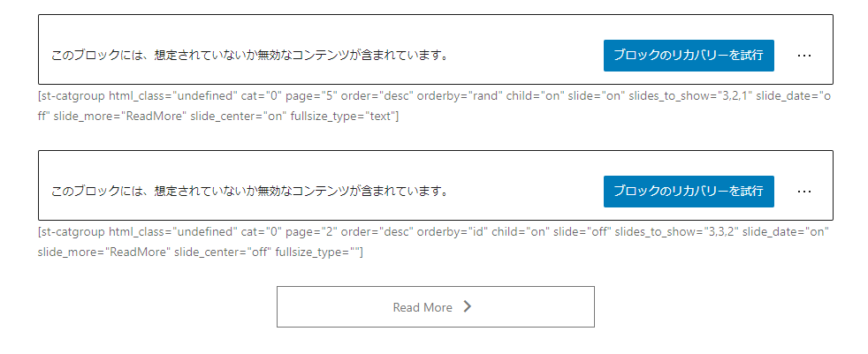Click slide="off" attribute in second shortcode
This screenshot has height=354, width=868.
coord(582,232)
